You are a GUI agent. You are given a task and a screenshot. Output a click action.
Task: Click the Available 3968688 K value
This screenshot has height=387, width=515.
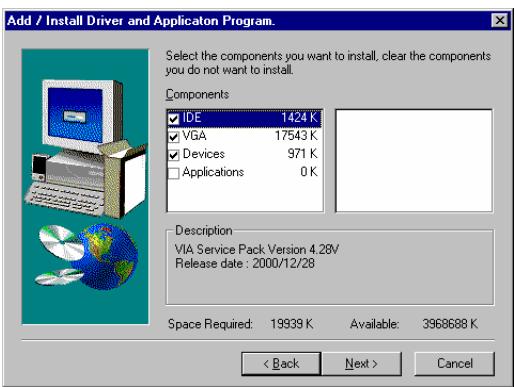(x=450, y=324)
